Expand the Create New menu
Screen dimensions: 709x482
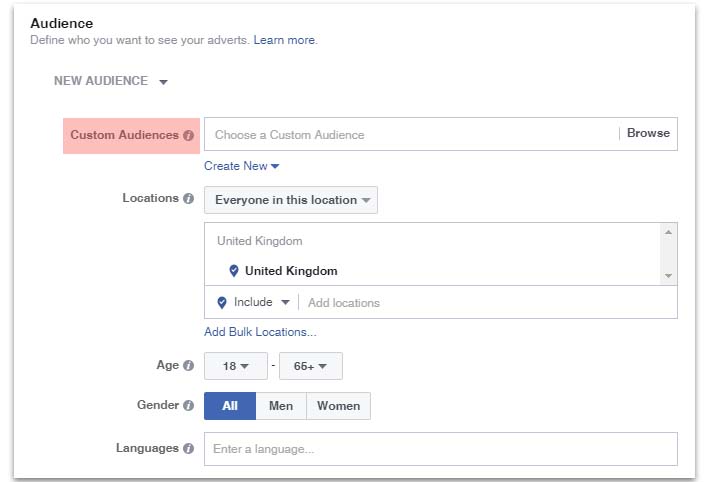[241, 166]
